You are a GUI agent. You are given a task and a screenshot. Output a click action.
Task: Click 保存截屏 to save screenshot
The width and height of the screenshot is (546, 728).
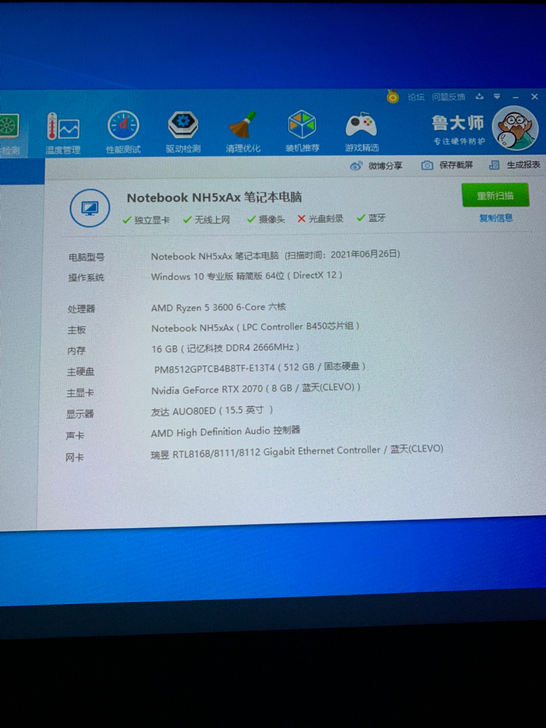click(456, 165)
